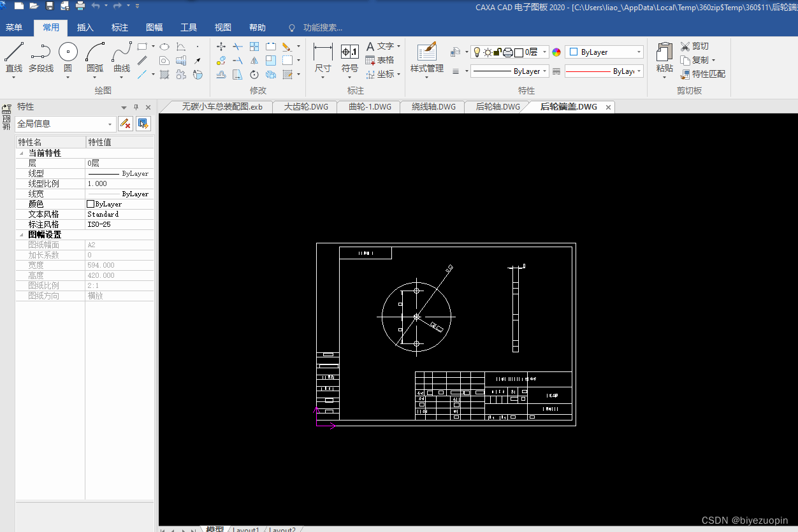Click the color wheel icon
This screenshot has height=532, width=798.
pos(556,52)
